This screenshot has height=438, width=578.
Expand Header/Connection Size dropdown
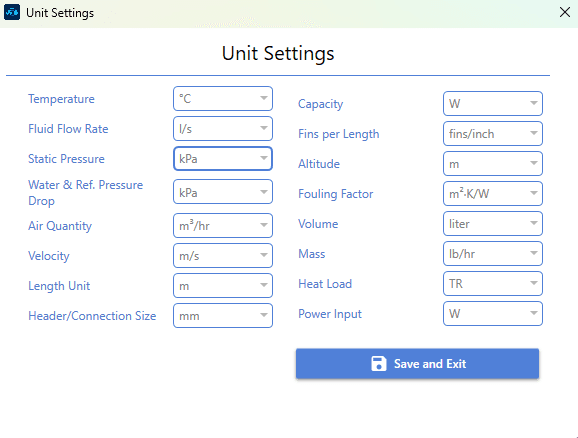pos(223,316)
